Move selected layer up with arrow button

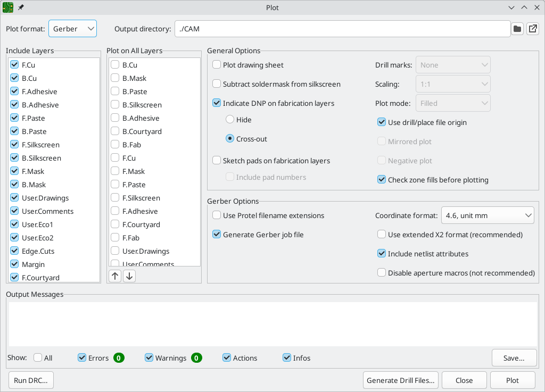coord(115,276)
